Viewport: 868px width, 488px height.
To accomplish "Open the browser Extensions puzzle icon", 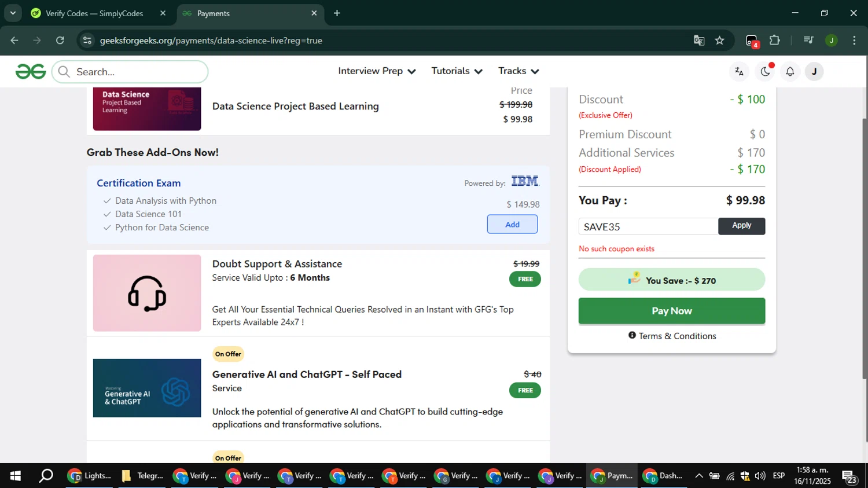I will pyautogui.click(x=774, y=41).
